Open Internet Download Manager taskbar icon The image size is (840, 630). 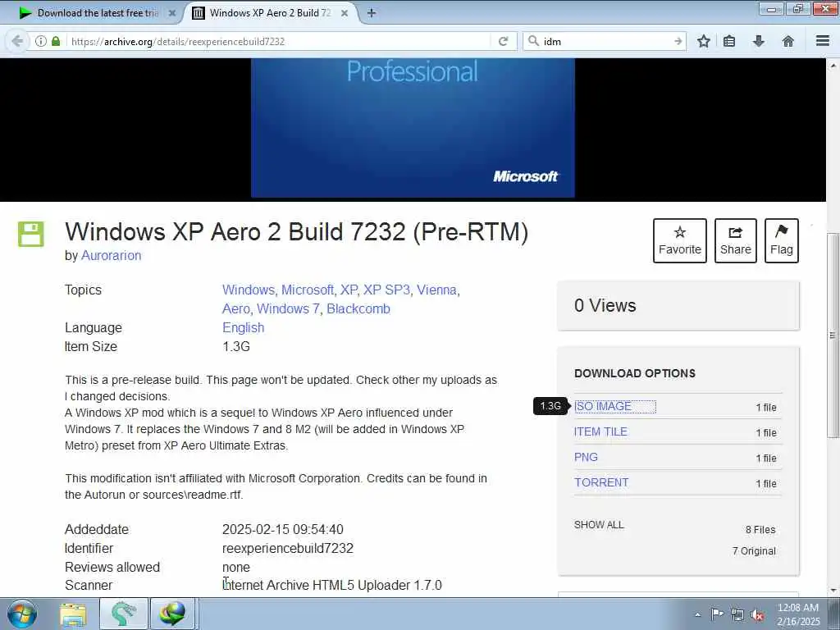172,614
